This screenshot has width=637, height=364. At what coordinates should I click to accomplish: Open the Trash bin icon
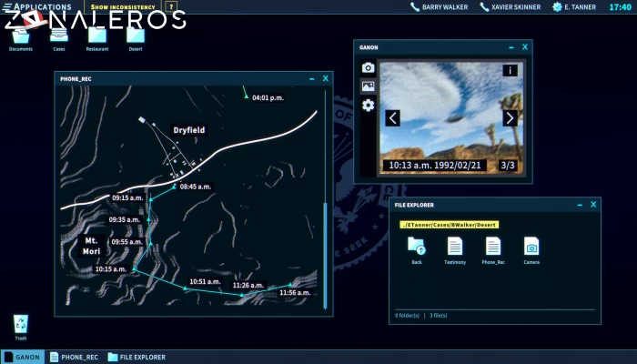(21, 327)
